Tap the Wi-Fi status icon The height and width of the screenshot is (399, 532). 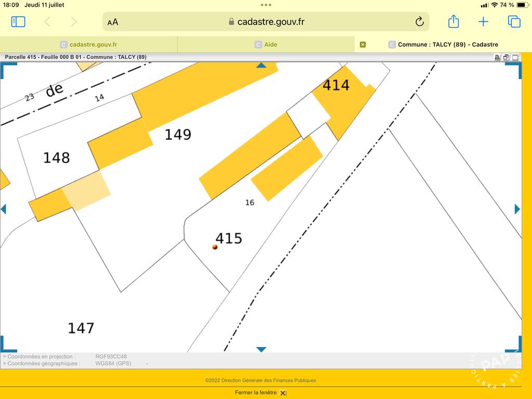pyautogui.click(x=495, y=5)
